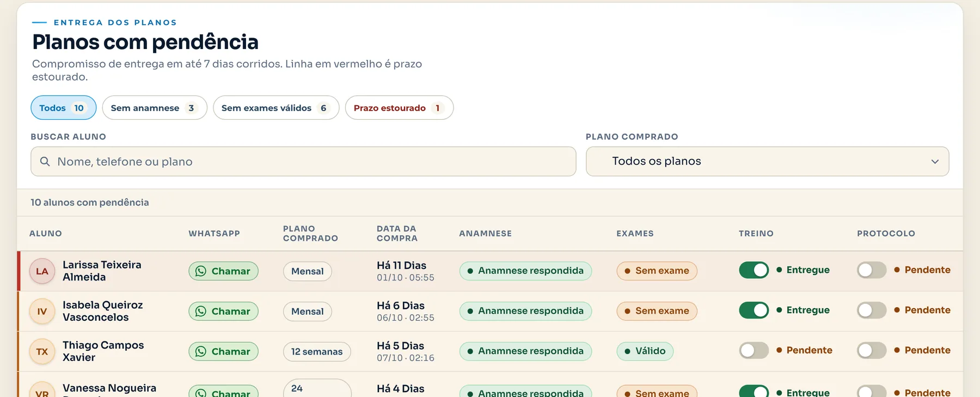Viewport: 980px width, 397px height.
Task: Filter by Sem anamnese
Action: 155,108
